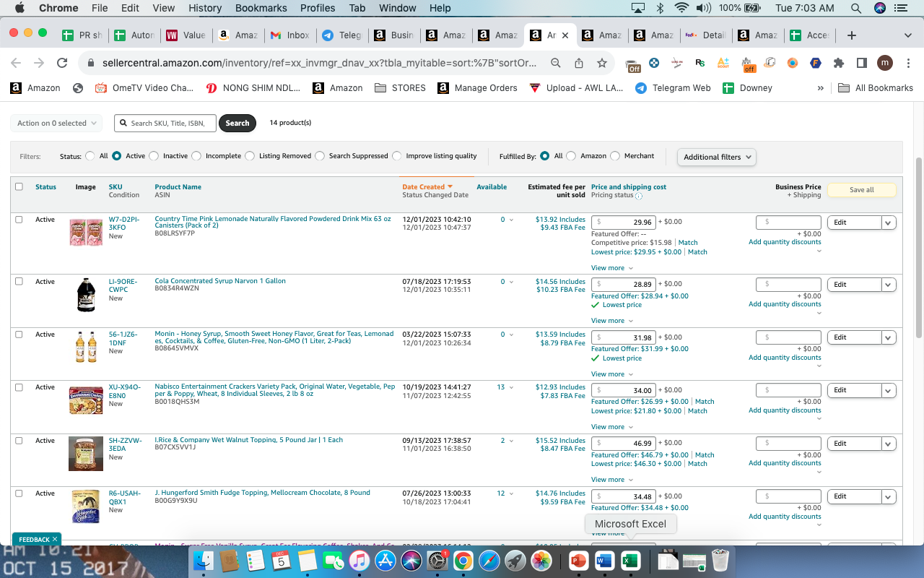Click 'Match' next to Competitive price $15.98
Screen dimensions: 924x578
(688, 243)
